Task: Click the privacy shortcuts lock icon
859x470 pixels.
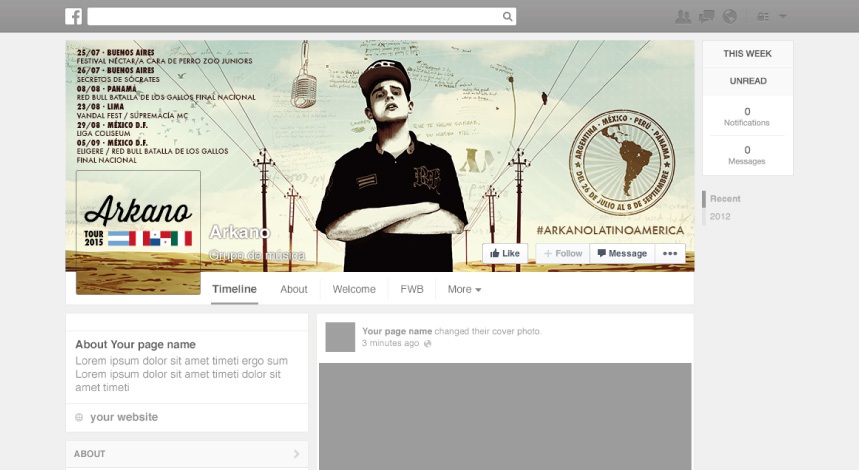Action: (x=763, y=16)
